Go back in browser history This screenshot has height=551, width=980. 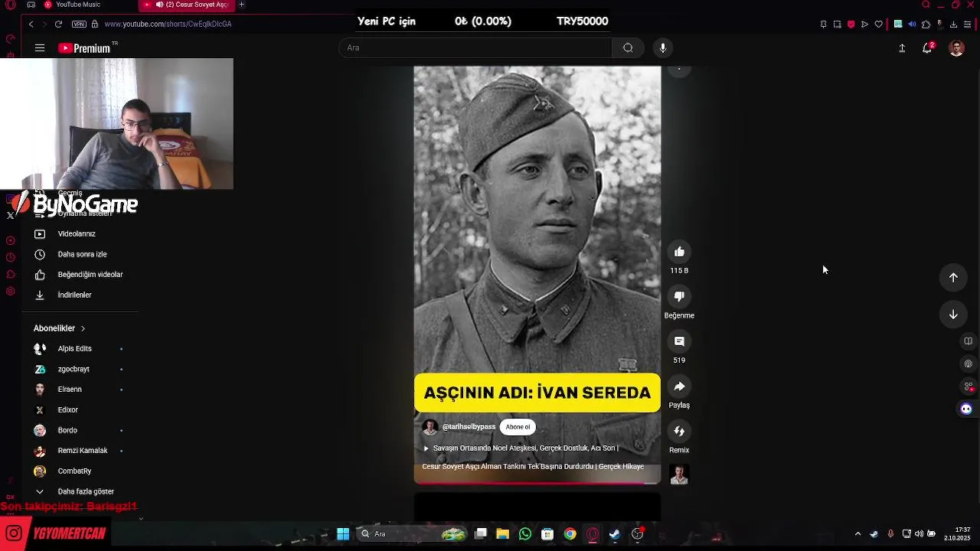click(31, 24)
